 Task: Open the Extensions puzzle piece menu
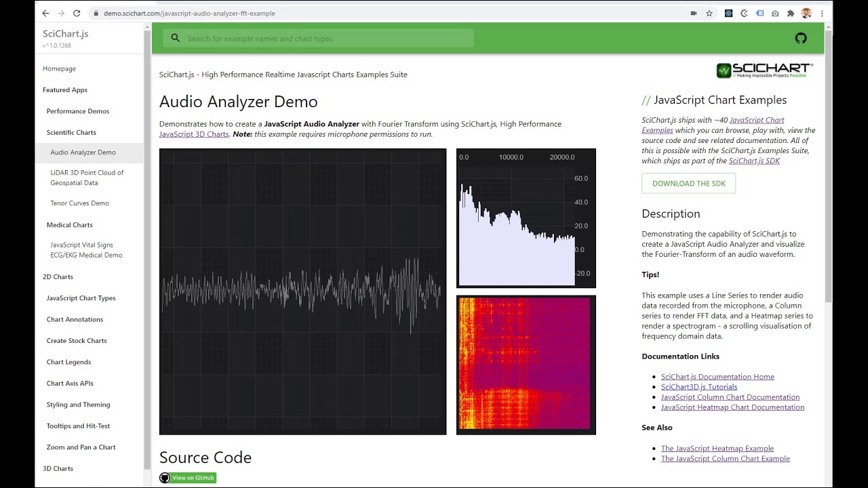click(x=791, y=13)
